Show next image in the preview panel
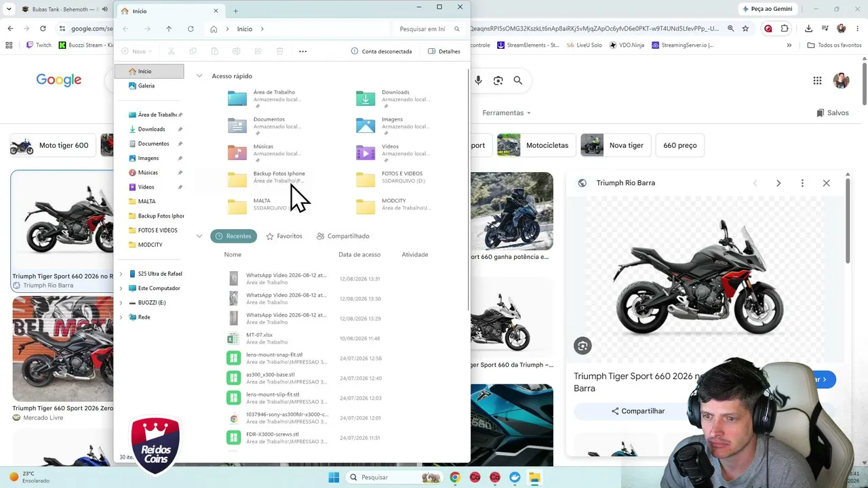Screen dimensions: 868x488 point(778,183)
